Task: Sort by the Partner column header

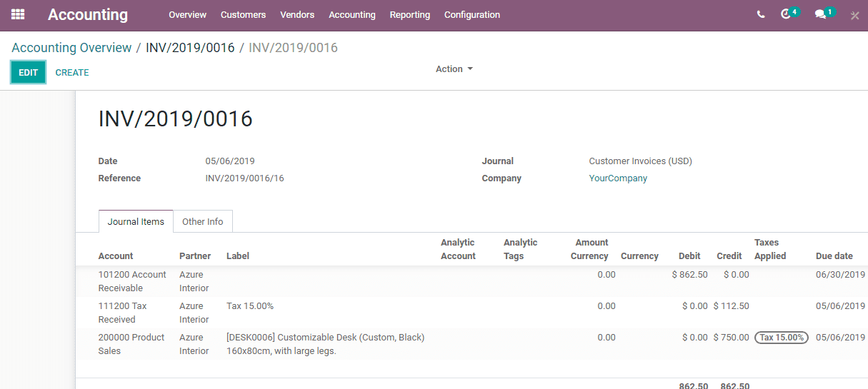Action: coord(195,256)
